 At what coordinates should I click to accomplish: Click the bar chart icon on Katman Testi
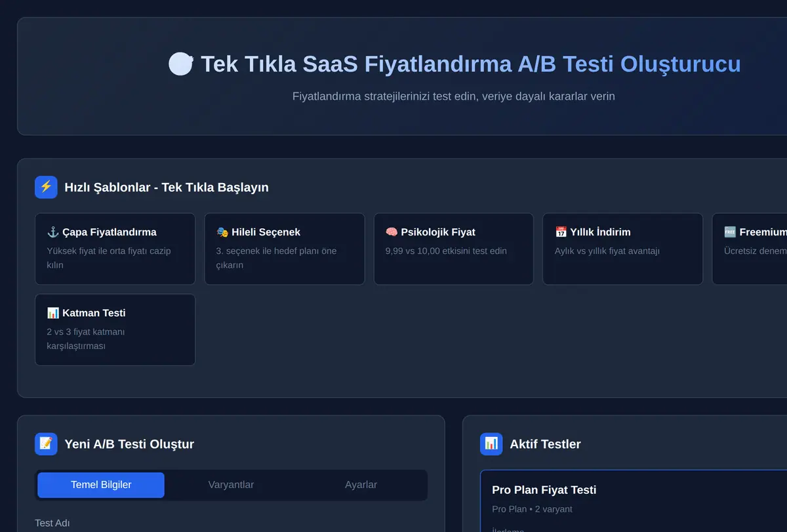tap(53, 313)
